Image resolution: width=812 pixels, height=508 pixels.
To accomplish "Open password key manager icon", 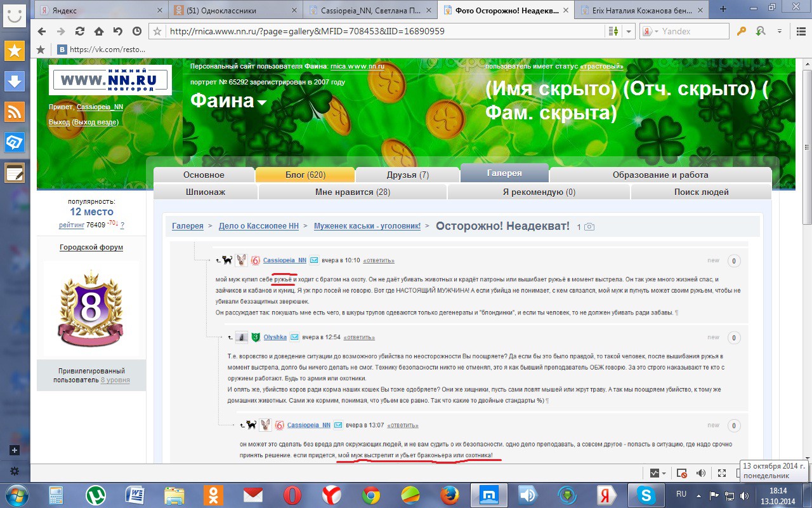I will point(741,31).
